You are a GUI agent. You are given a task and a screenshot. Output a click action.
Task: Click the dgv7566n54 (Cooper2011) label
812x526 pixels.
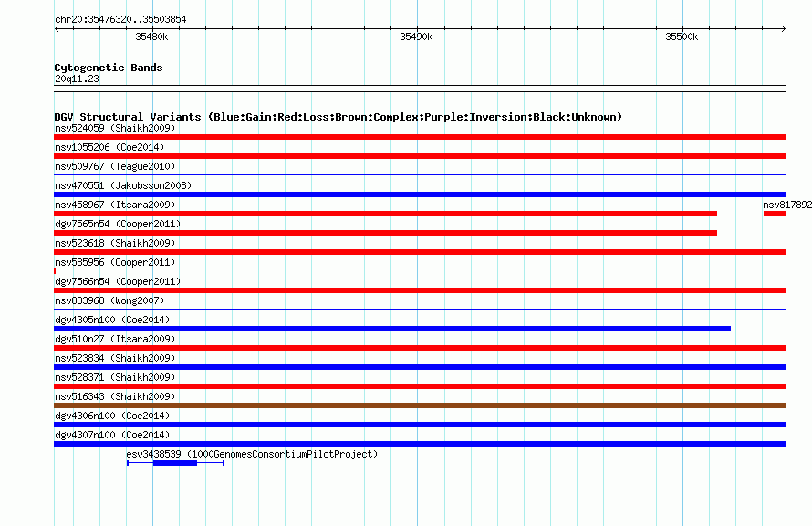[118, 281]
